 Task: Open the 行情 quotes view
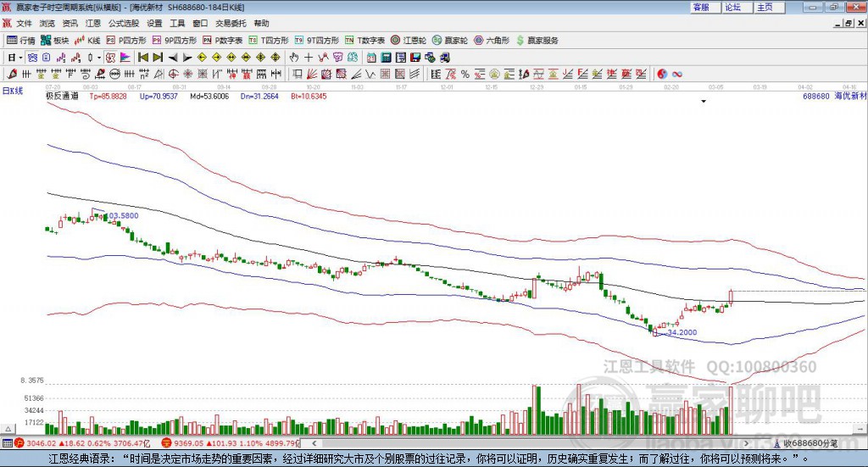click(x=21, y=41)
